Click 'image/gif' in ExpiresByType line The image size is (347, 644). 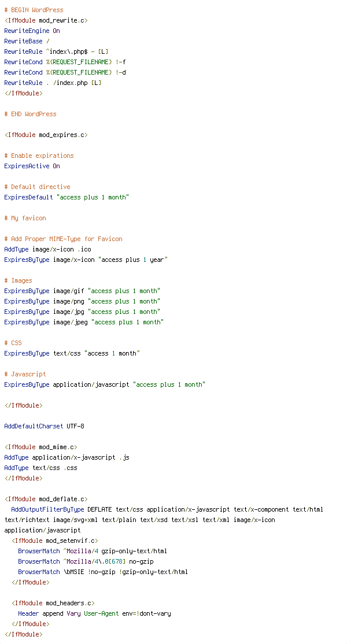tap(69, 291)
